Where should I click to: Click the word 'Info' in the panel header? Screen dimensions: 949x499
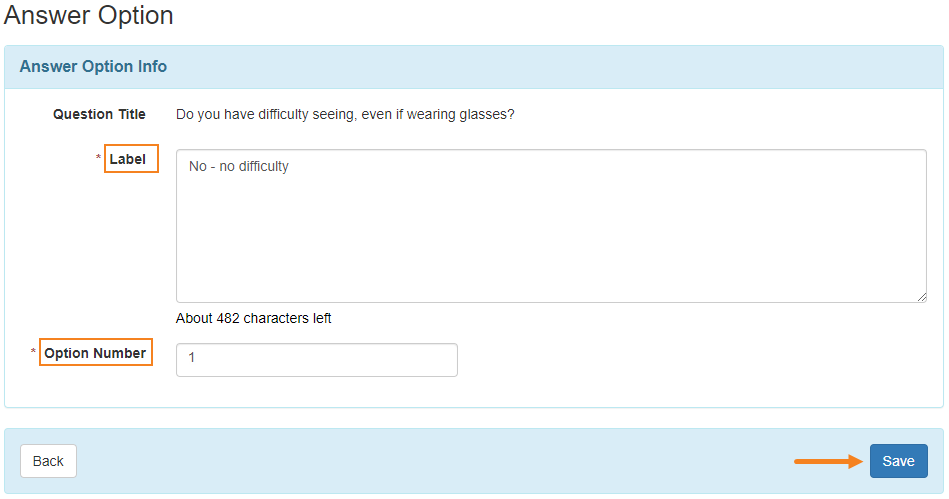point(152,67)
